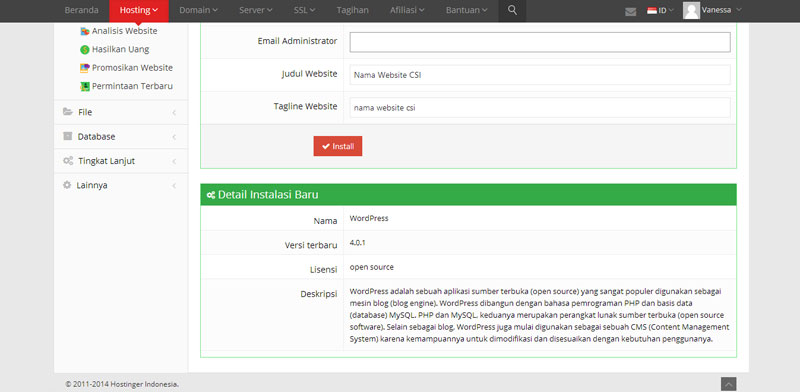Viewport: 800px width, 392px height.
Task: Click the Deskripsi label
Action: coord(319,295)
